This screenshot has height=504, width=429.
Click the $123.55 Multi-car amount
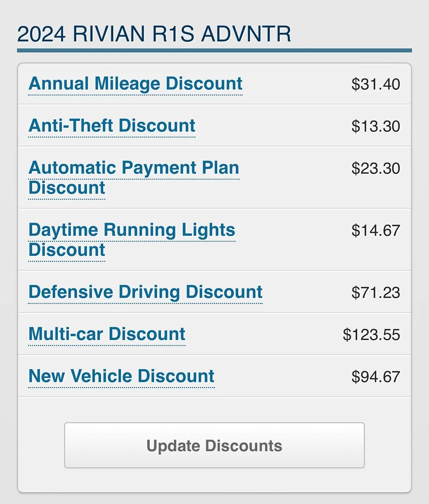[371, 335]
